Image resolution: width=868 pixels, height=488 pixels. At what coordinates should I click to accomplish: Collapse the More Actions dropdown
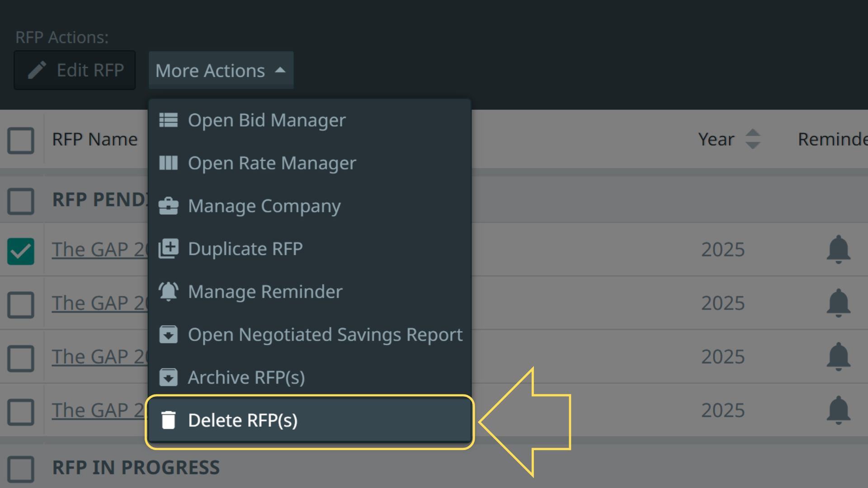(x=221, y=70)
